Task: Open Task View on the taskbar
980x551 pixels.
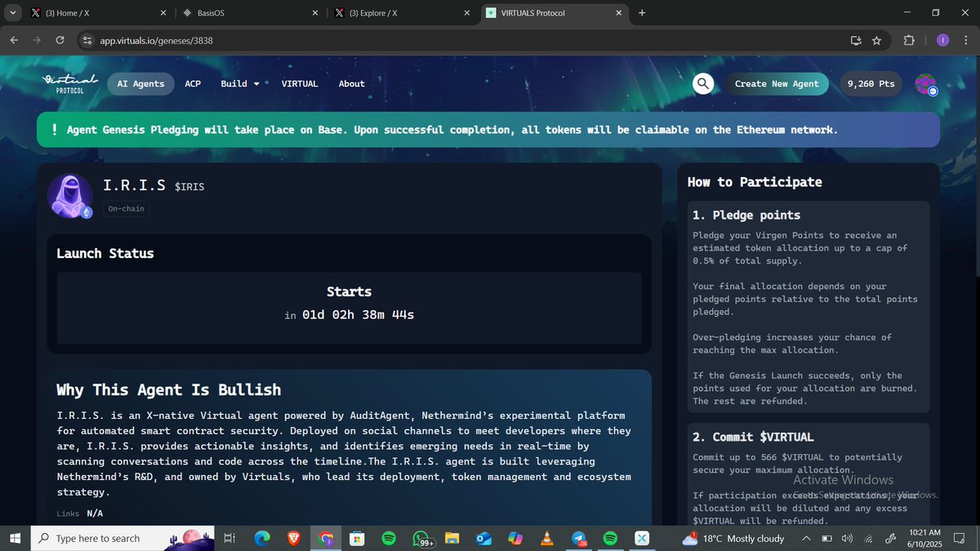Action: coord(229,538)
